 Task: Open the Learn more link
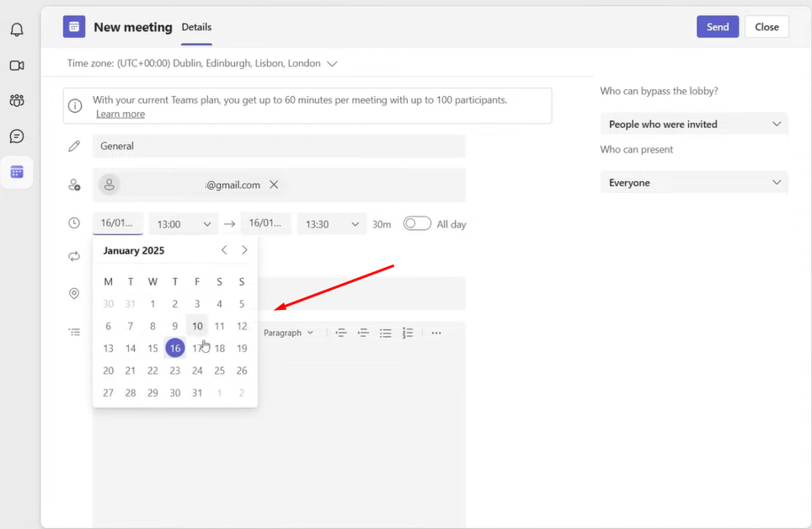(120, 113)
